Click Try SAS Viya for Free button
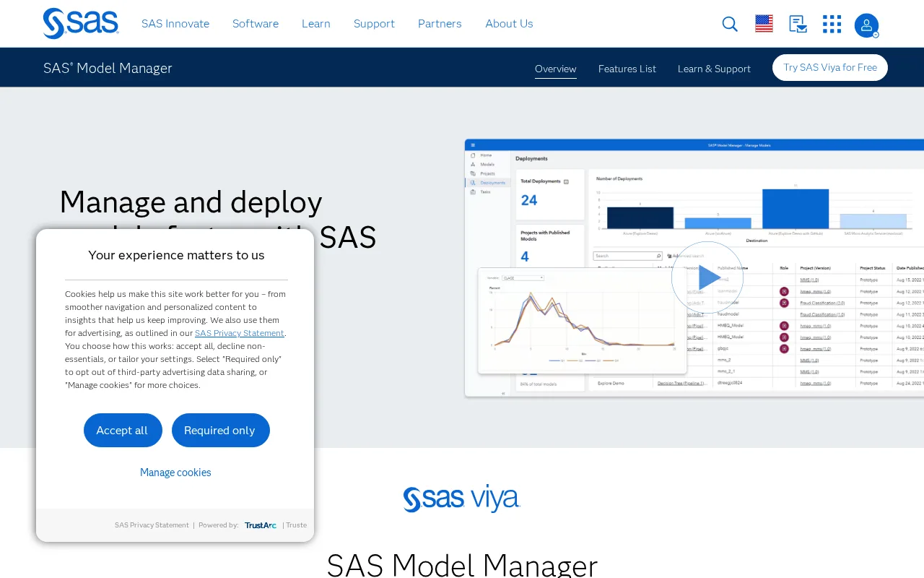 point(830,67)
